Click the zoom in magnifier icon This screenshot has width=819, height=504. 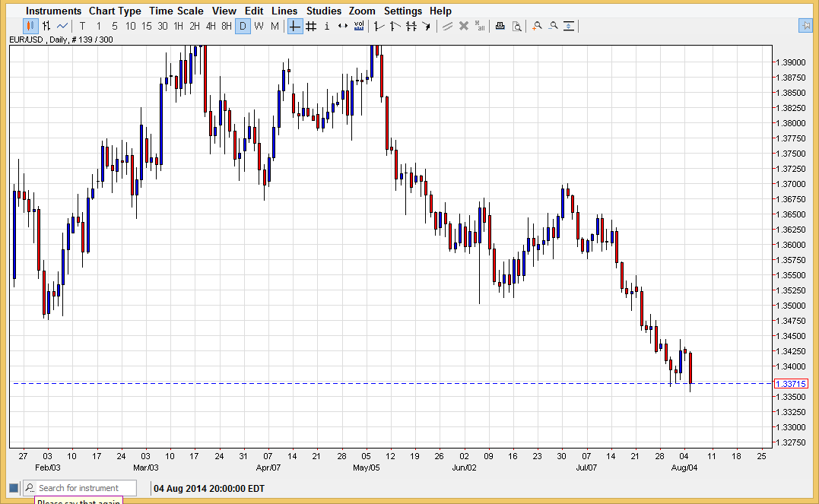point(537,26)
